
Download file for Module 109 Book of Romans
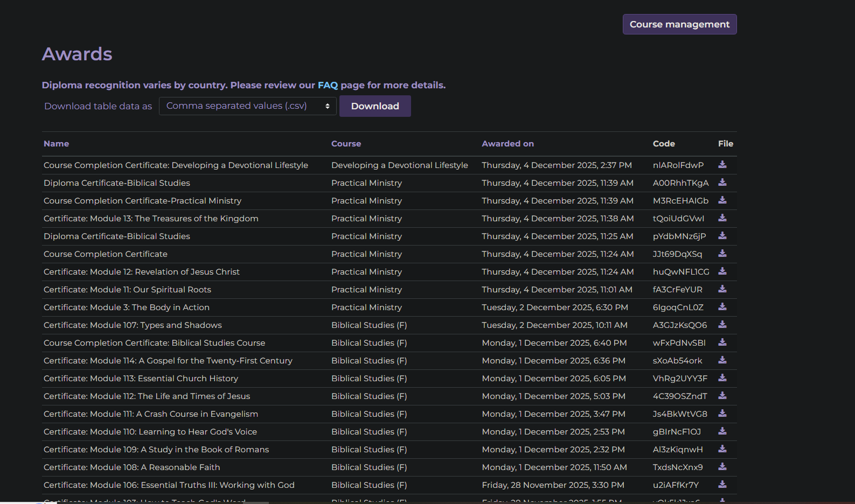722,449
